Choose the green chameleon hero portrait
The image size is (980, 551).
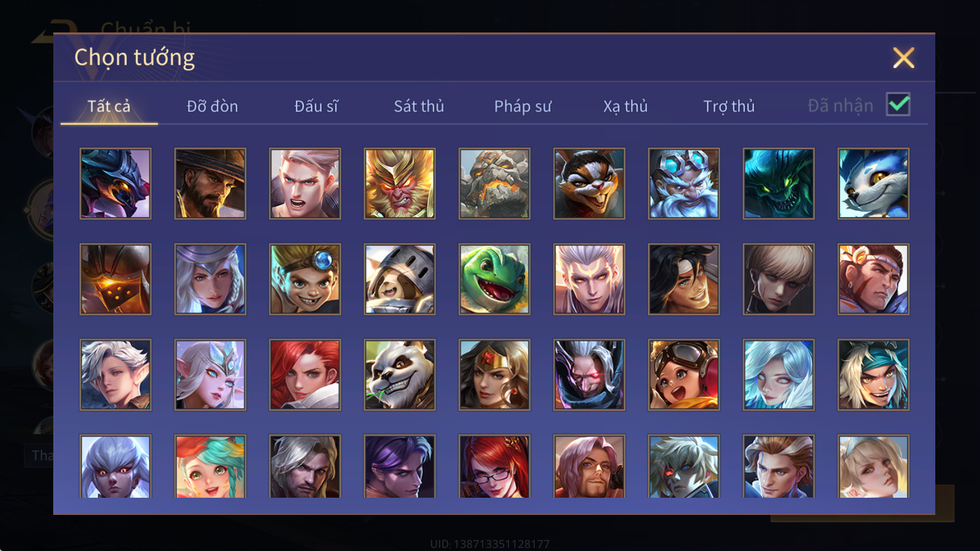coord(494,279)
